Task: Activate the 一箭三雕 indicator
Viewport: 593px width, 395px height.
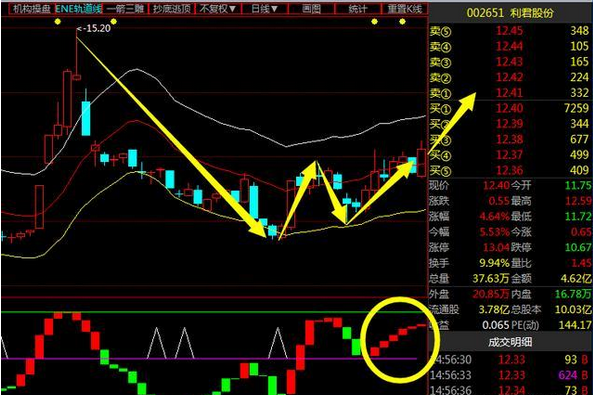Action: click(126, 8)
